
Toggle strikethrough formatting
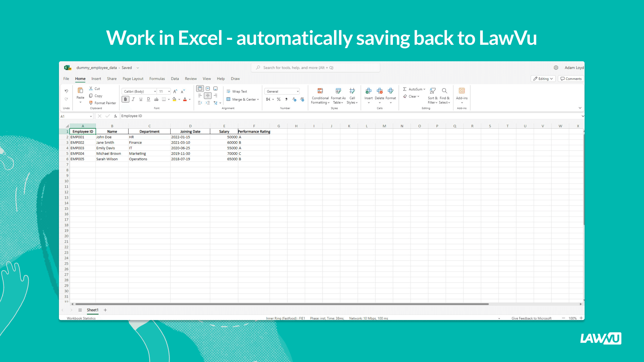156,99
